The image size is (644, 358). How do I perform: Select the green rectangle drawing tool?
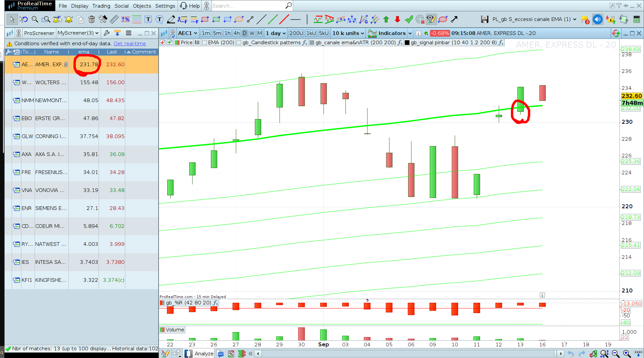click(x=216, y=19)
